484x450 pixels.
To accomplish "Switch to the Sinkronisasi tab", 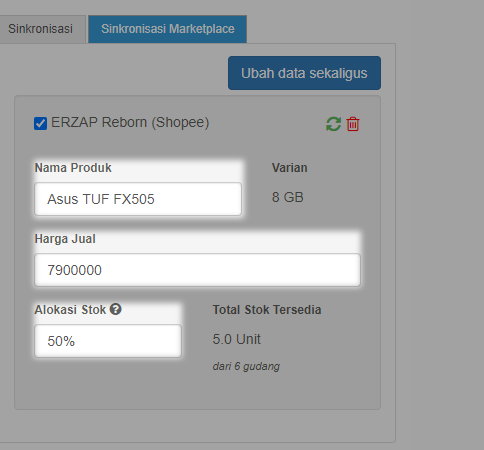I will [40, 29].
